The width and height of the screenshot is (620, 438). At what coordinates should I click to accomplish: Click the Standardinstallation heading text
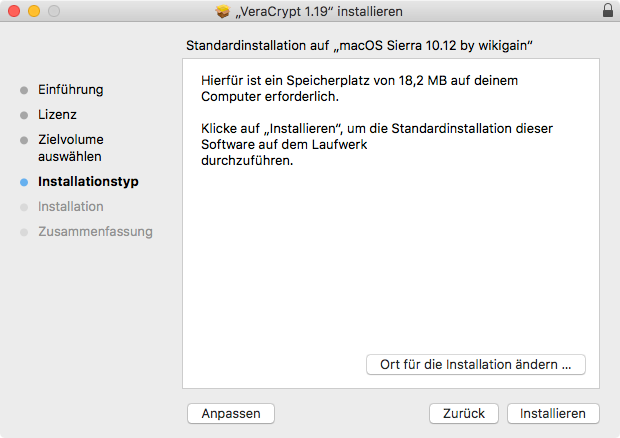(359, 46)
